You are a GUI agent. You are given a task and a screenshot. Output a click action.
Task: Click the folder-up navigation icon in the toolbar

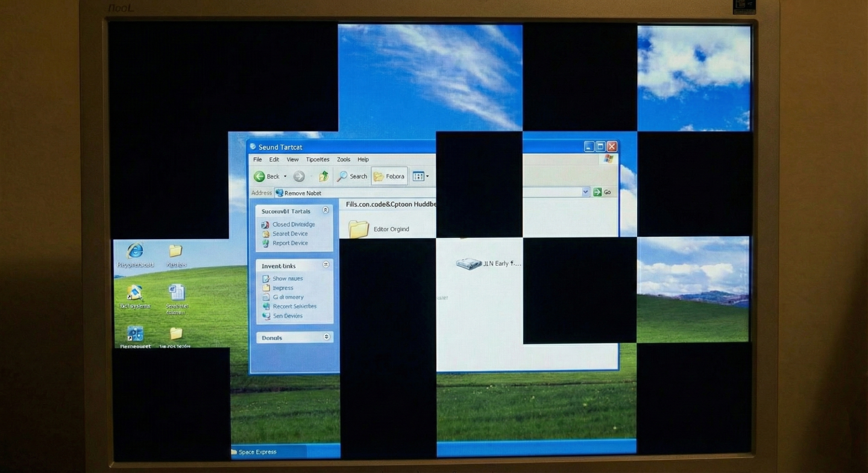tap(323, 176)
